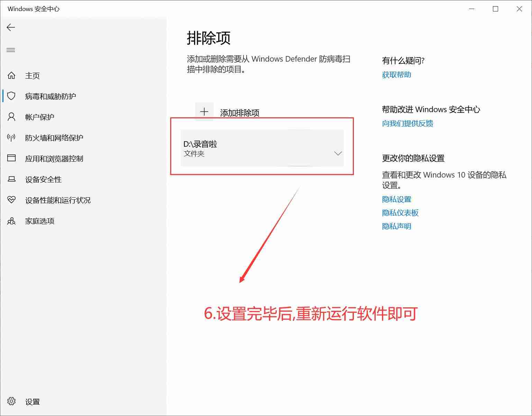This screenshot has height=416, width=532.
Task: Click the 设备安全性 laptop icon
Action: pyautogui.click(x=11, y=179)
